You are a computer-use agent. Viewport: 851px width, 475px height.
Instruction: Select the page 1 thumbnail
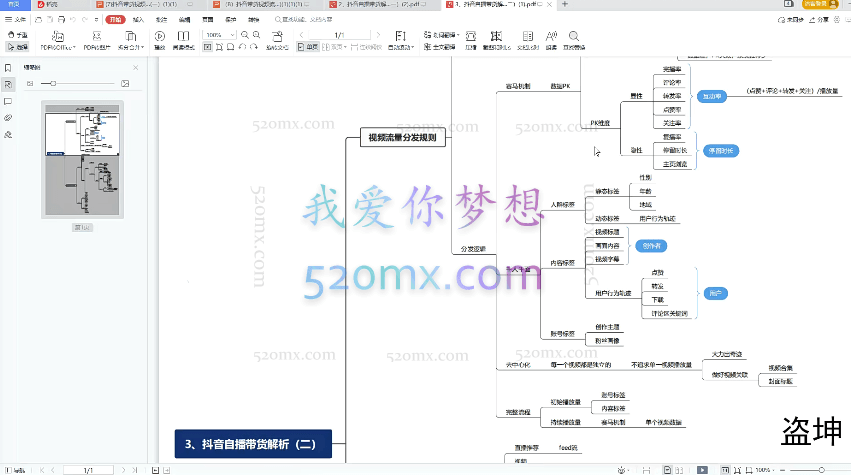click(82, 160)
